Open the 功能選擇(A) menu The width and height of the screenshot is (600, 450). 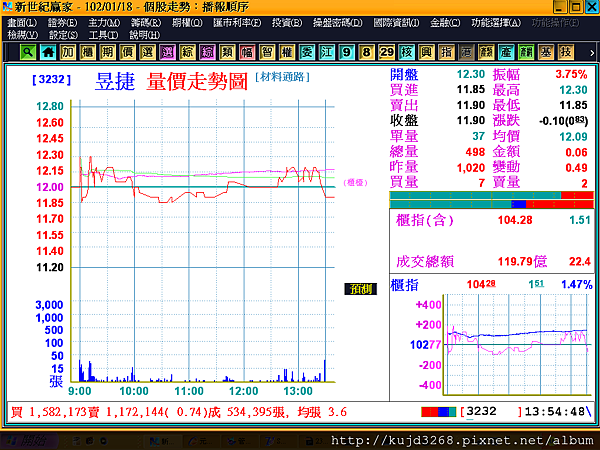[496, 23]
